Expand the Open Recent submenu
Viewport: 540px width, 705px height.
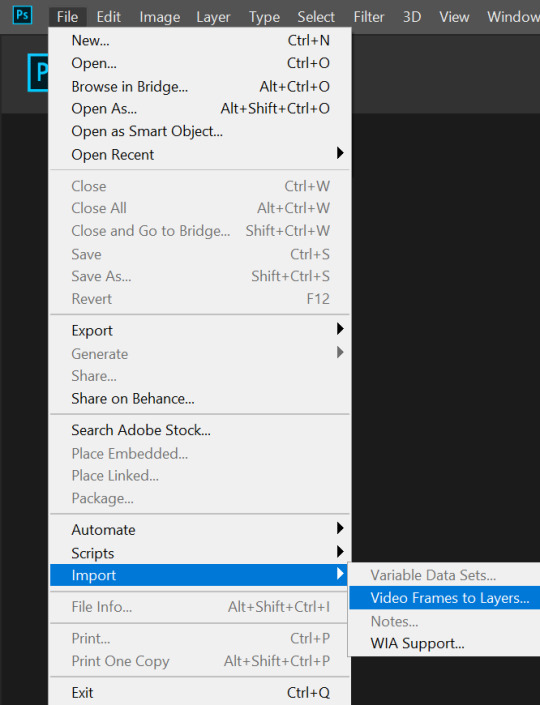click(200, 154)
